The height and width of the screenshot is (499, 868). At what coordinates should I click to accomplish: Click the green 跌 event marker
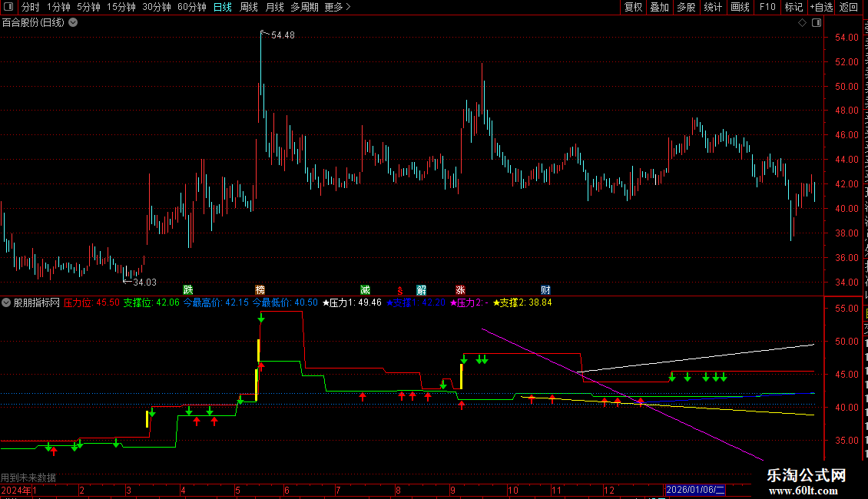[x=188, y=290]
